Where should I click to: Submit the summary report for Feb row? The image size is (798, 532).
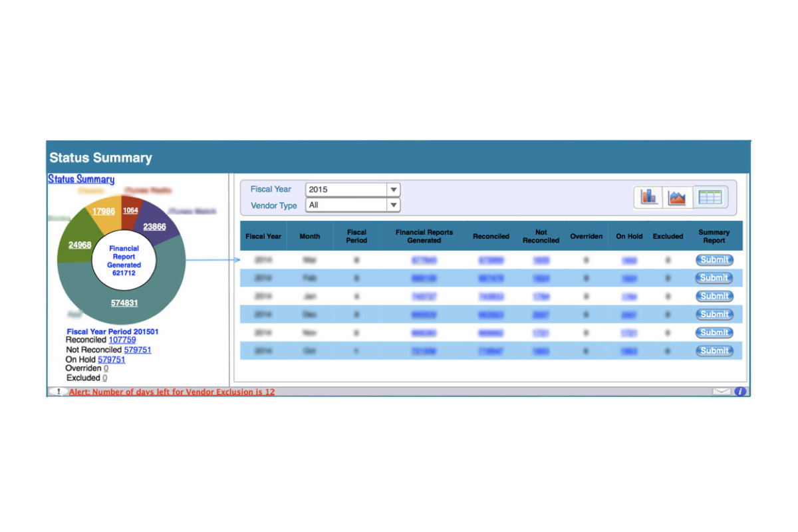(714, 278)
